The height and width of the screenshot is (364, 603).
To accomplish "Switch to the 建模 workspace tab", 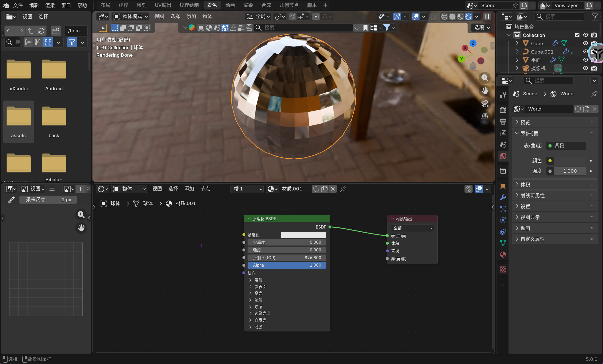I will (x=123, y=5).
